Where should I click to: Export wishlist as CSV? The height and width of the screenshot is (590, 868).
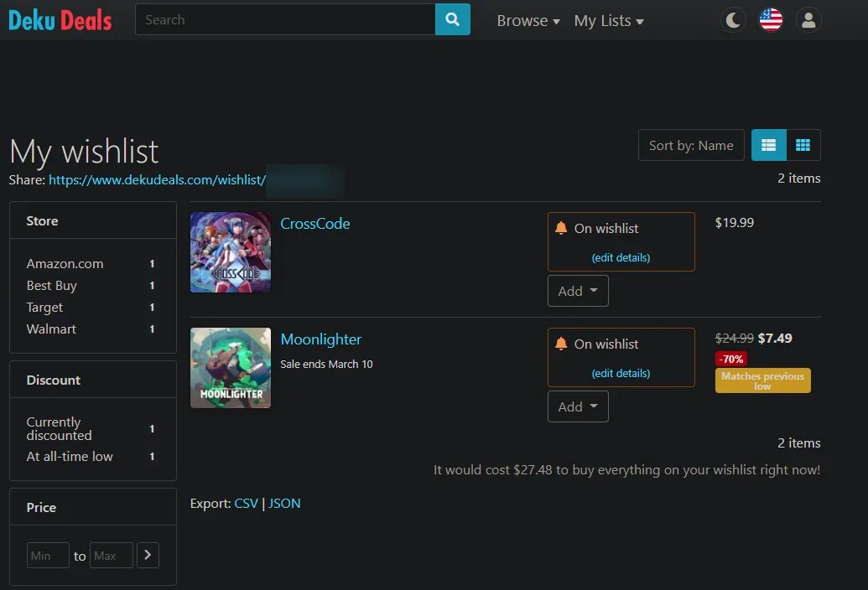point(246,503)
